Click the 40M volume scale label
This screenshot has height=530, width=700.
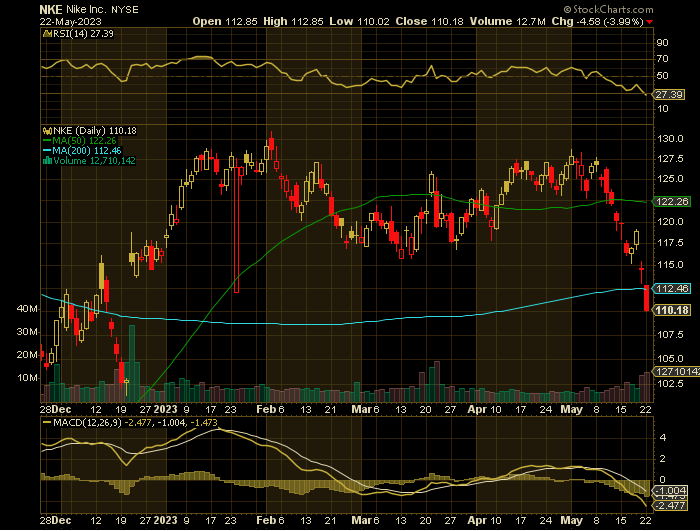click(27, 309)
